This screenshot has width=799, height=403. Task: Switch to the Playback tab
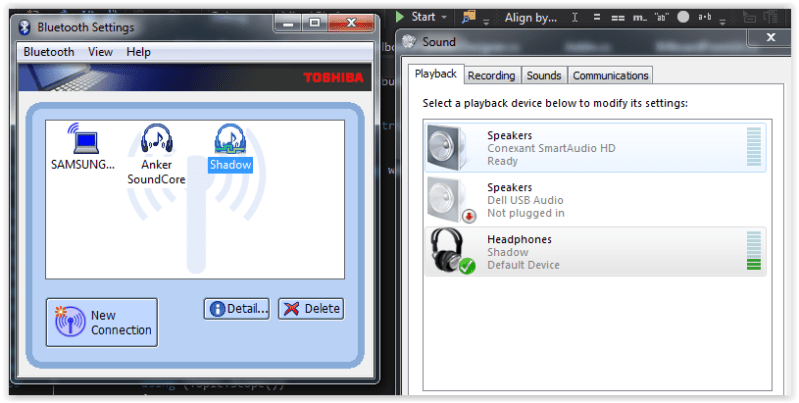436,74
